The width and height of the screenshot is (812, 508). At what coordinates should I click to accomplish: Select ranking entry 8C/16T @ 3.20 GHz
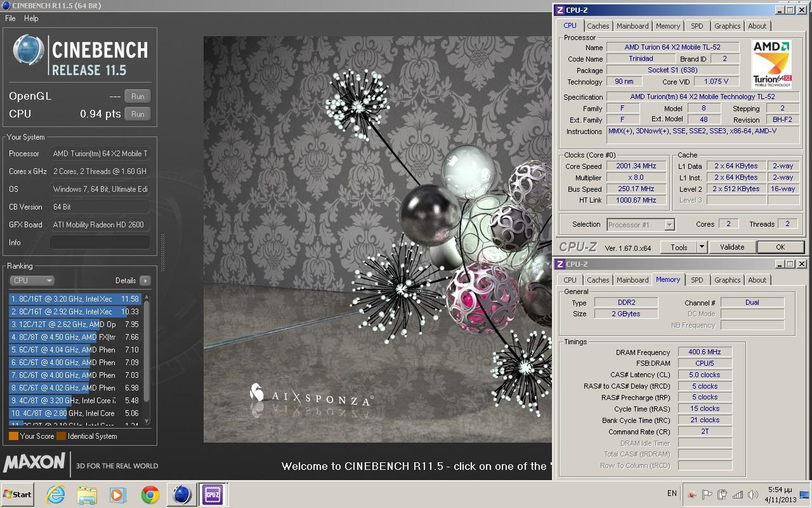coord(75,299)
